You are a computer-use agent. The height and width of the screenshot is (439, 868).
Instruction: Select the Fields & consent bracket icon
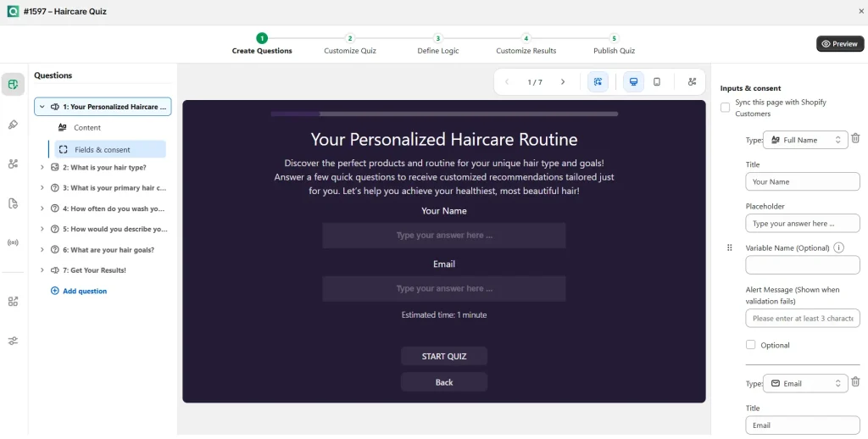point(63,149)
